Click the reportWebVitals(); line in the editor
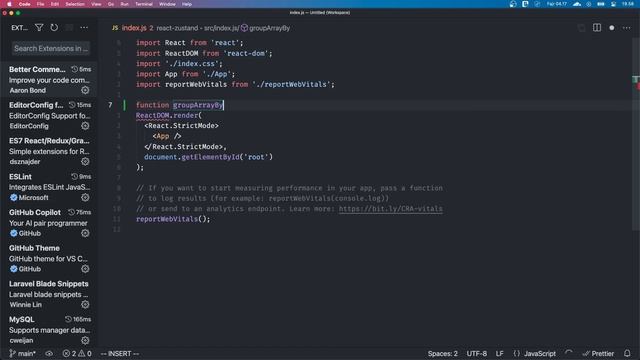 173,219
